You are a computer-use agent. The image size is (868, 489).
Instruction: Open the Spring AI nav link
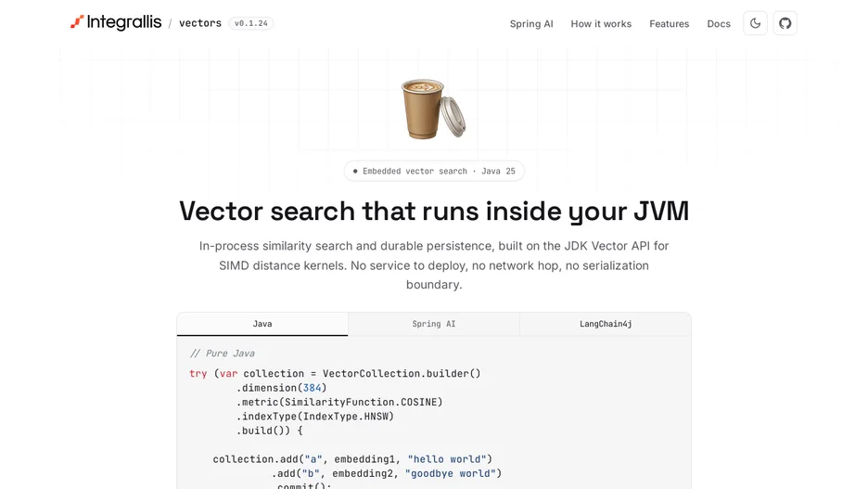click(531, 24)
